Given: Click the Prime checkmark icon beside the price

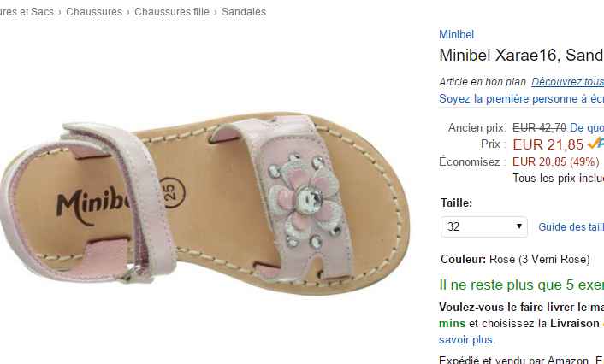Looking at the screenshot, I should (595, 144).
